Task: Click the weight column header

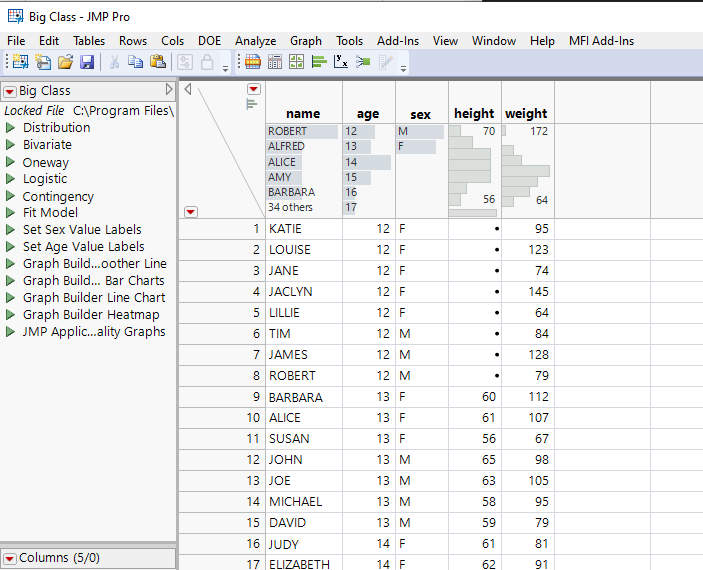Action: 526,113
